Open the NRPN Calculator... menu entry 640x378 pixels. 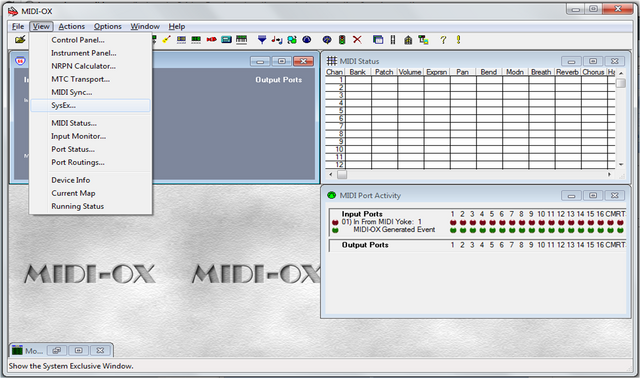point(90,66)
